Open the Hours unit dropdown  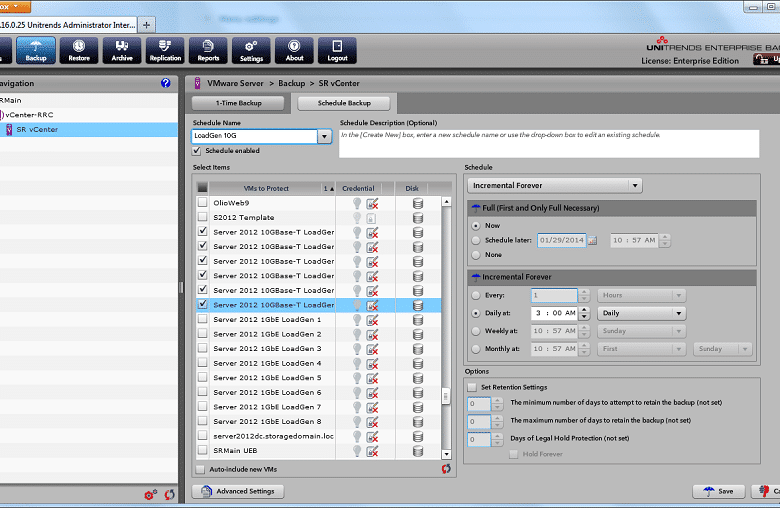[x=642, y=295]
